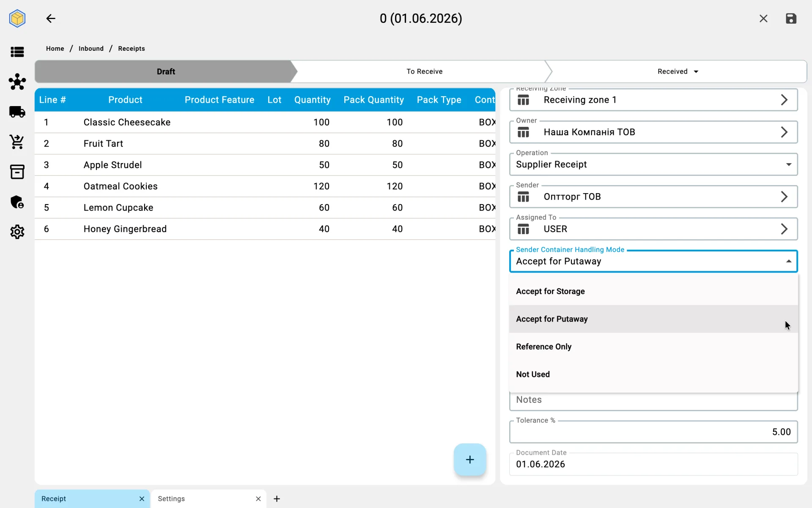This screenshot has height=508, width=812.
Task: Switch to the Receipt tab
Action: pos(92,499)
